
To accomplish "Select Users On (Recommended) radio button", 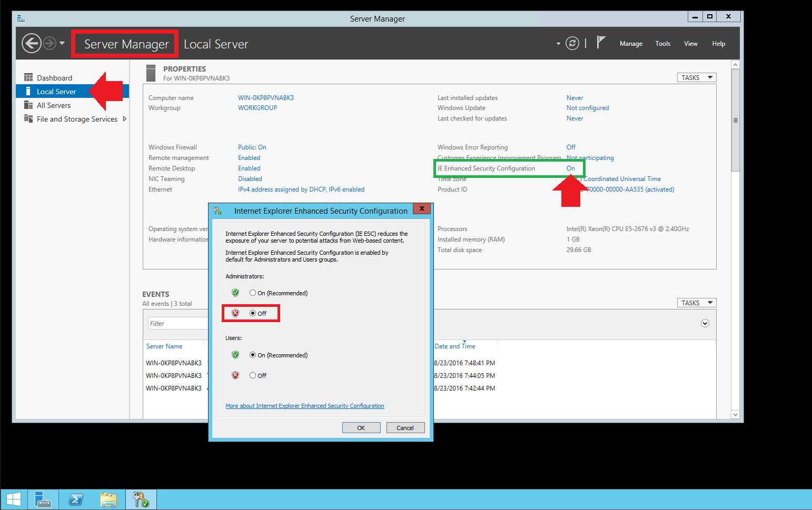I will (253, 355).
